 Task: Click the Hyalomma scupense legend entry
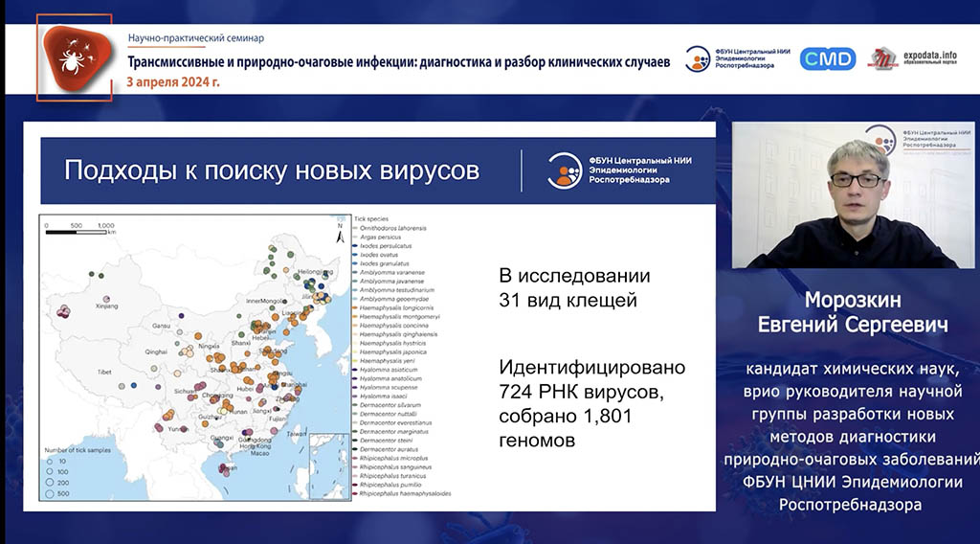pos(389,387)
